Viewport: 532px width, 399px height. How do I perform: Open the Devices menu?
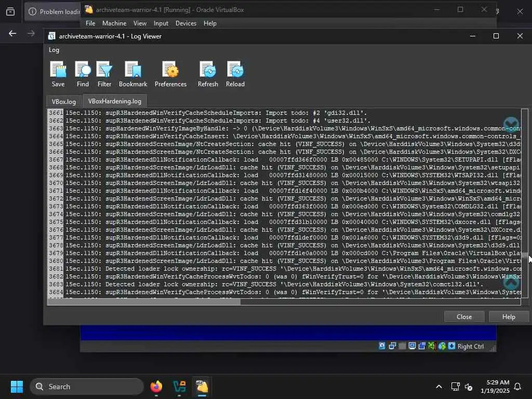(186, 23)
